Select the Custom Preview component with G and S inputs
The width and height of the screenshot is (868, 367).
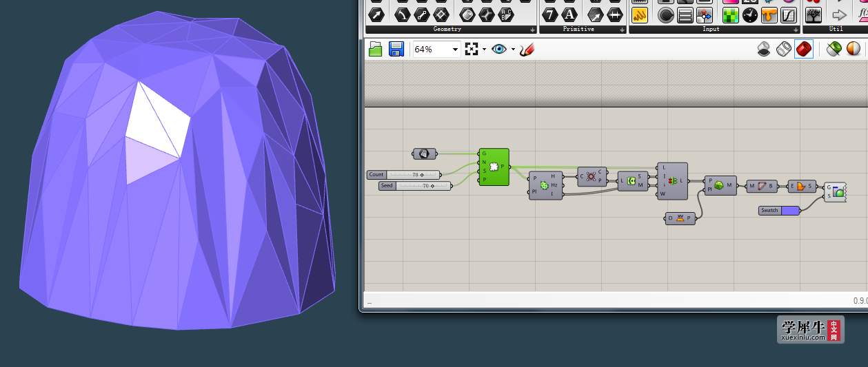(x=835, y=191)
